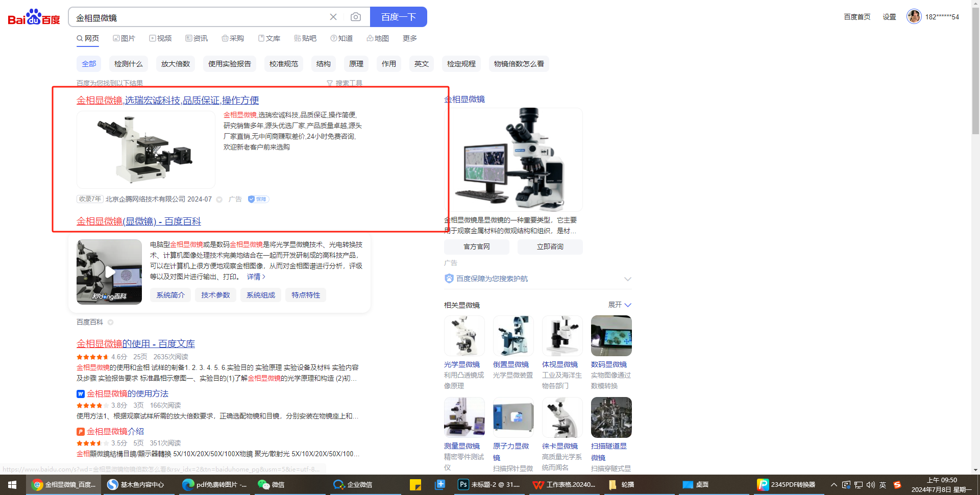980x495 pixels.
Task: Select the 检测什么 filter chip
Action: tap(129, 64)
